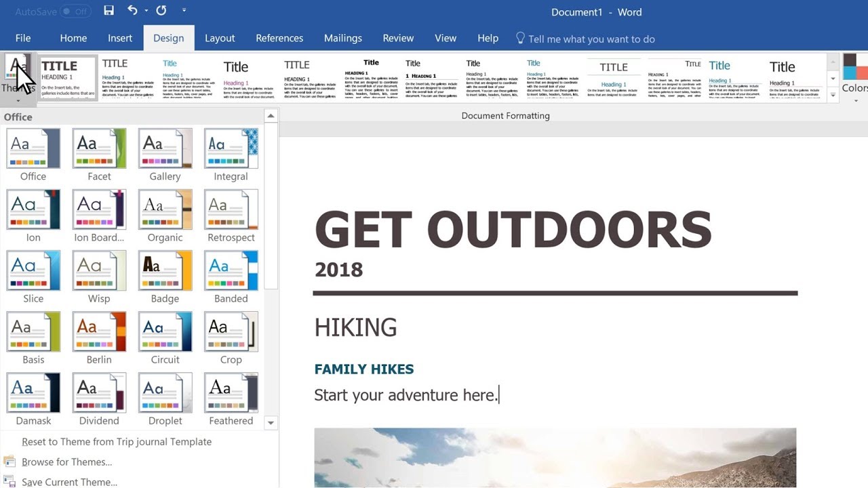Click the Undo arrow icon
Image resolution: width=868 pixels, height=488 pixels.
132,11
